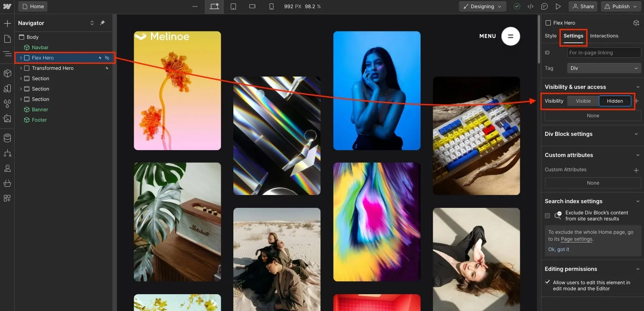Image resolution: width=644 pixels, height=311 pixels.
Task: Preview site with the play icon
Action: click(x=558, y=6)
